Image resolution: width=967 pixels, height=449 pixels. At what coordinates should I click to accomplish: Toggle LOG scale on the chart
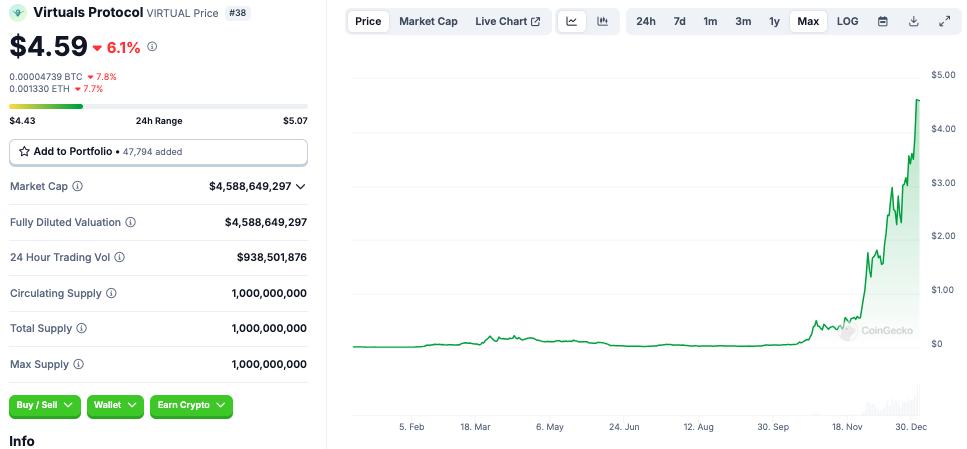[847, 21]
